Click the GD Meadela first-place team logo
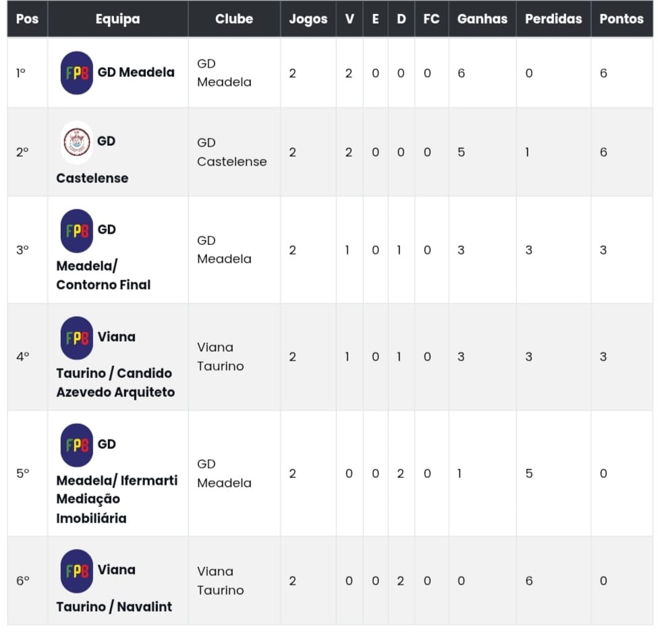658x644 pixels. click(76, 73)
